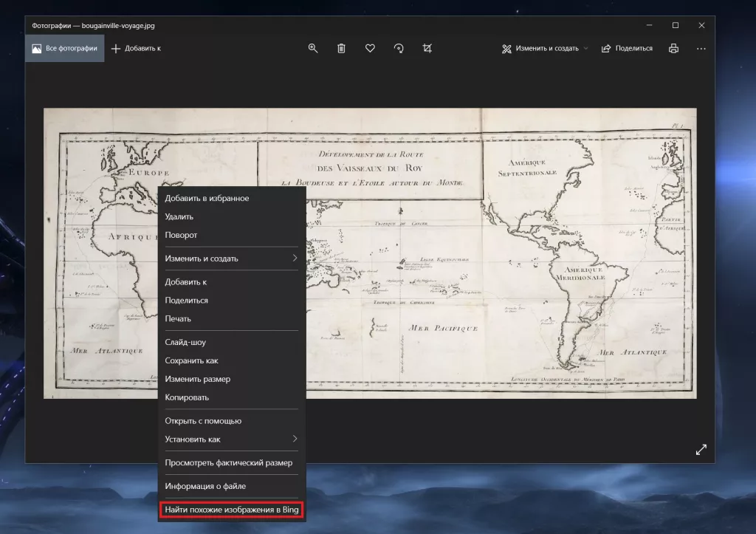Click 'Все фотографии' button
The image size is (756, 534).
click(x=65, y=48)
